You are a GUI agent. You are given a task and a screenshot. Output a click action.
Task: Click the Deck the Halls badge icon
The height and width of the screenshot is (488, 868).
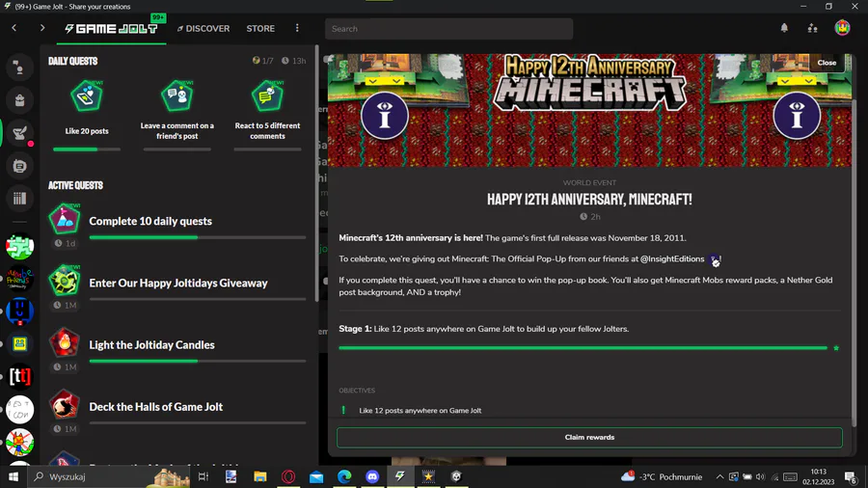(x=65, y=404)
